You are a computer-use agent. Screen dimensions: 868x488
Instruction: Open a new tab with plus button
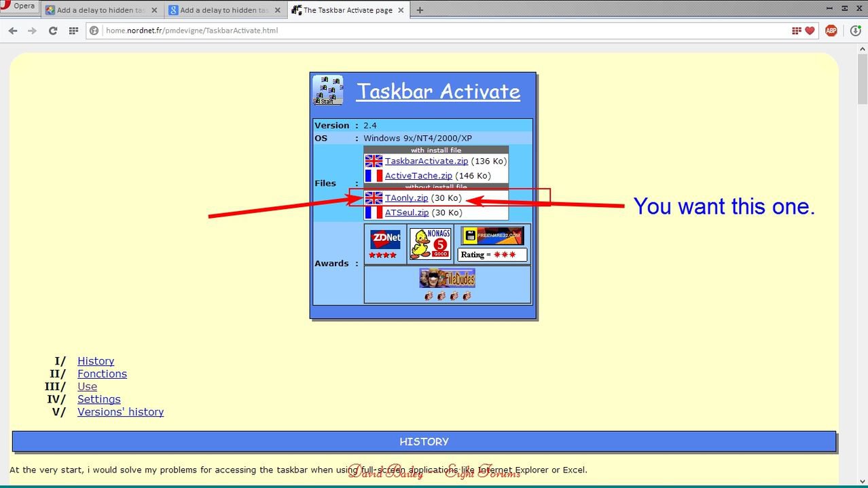[420, 10]
